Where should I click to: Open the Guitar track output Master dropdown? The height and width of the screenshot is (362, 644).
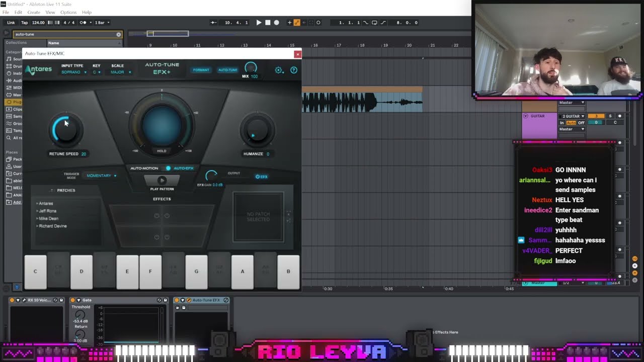[572, 129]
